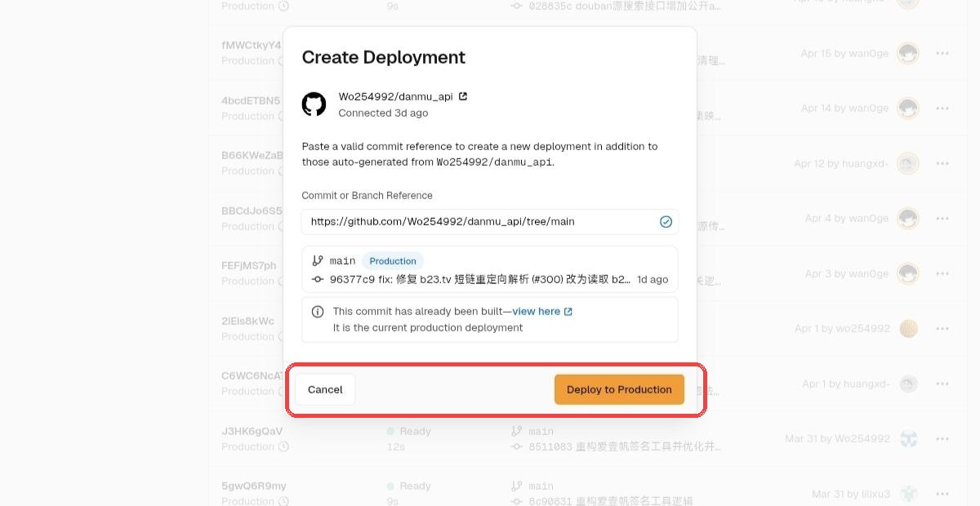Click 'Create Deployment' dialog title
Image resolution: width=980 pixels, height=506 pixels.
pyautogui.click(x=384, y=57)
